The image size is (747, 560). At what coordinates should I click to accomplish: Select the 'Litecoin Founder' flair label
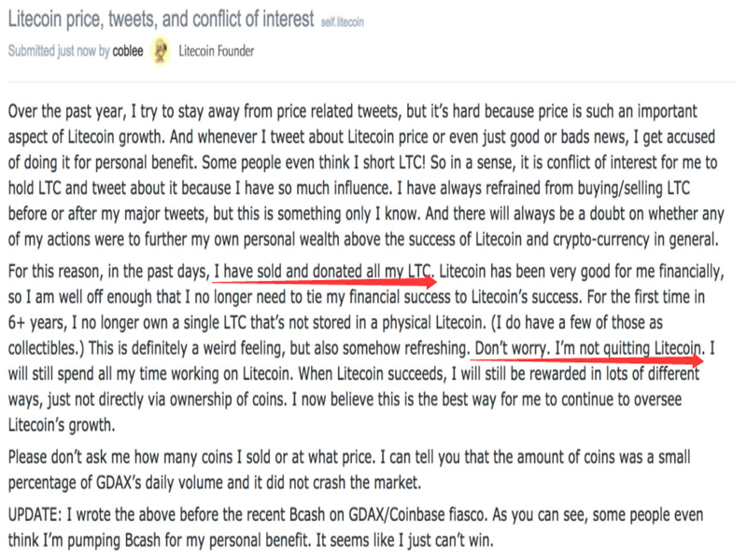(x=217, y=51)
